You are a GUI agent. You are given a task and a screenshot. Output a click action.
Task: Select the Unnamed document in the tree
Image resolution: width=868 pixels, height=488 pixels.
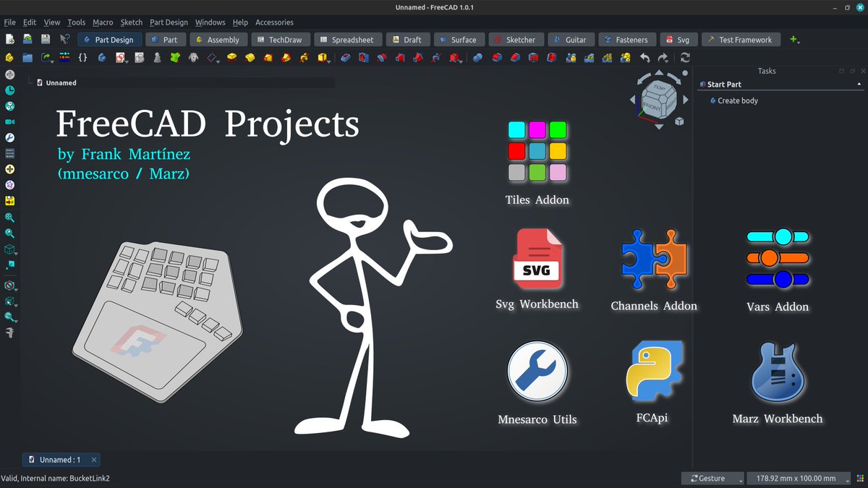click(61, 82)
